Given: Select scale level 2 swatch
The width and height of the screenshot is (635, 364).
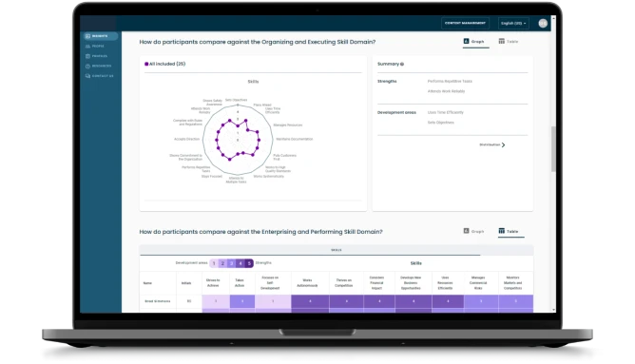Looking at the screenshot, I should (x=222, y=263).
